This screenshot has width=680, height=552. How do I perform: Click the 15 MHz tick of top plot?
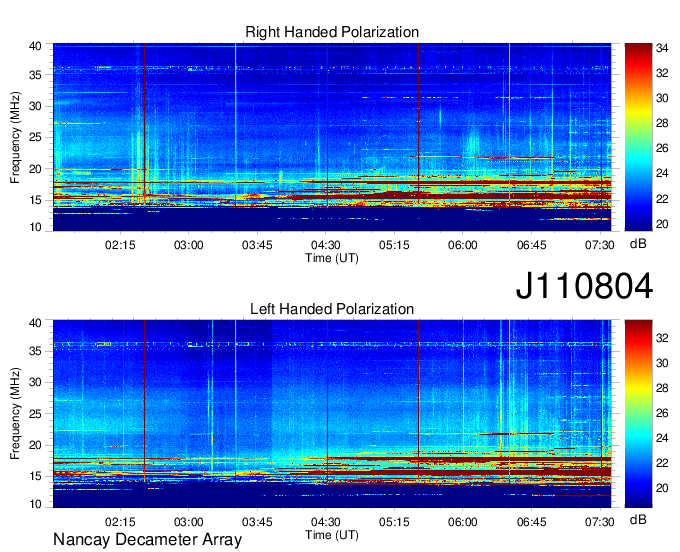click(x=35, y=200)
